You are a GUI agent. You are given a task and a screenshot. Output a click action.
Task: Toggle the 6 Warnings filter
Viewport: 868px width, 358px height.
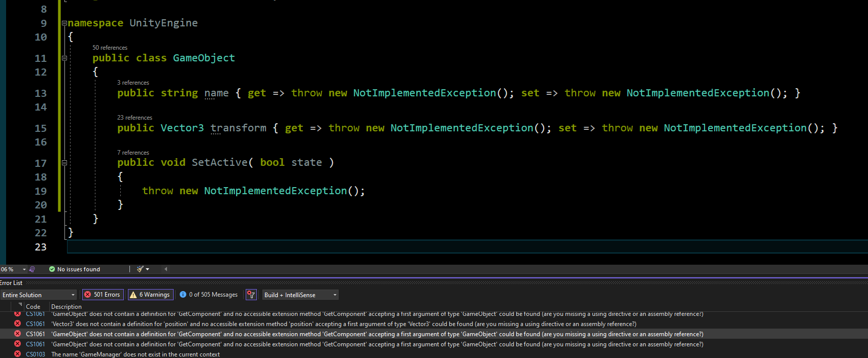(x=150, y=295)
